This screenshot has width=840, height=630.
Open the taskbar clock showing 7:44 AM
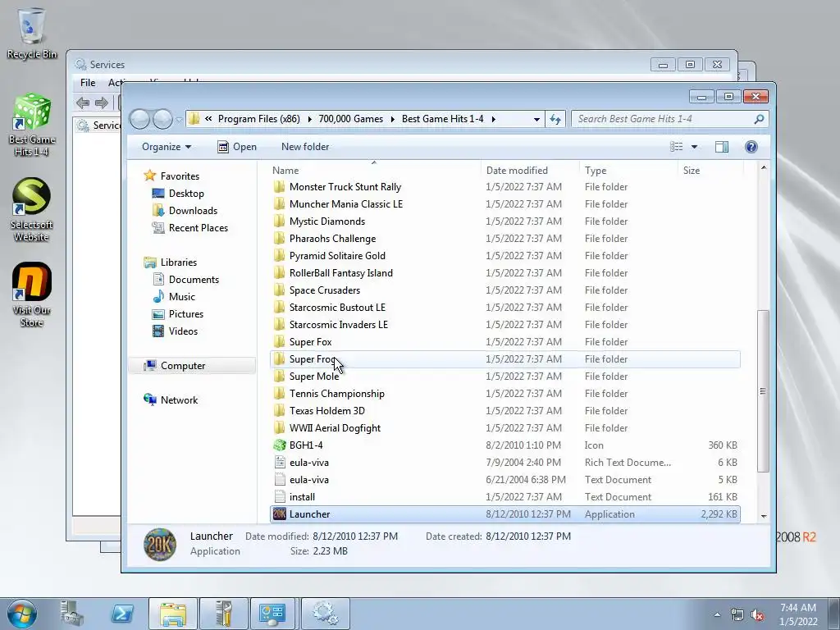[797, 614]
